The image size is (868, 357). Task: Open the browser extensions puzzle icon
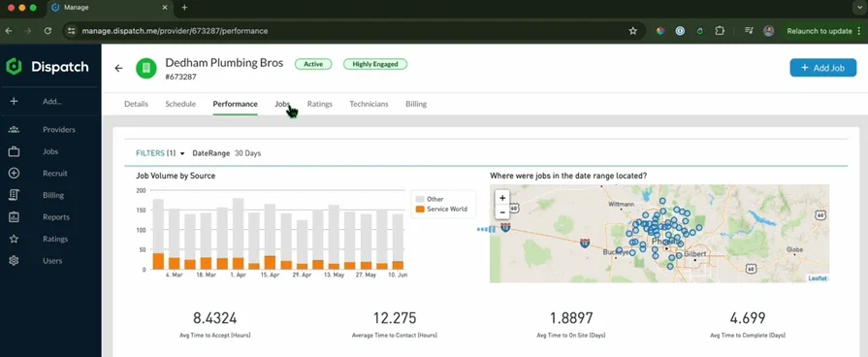click(719, 31)
